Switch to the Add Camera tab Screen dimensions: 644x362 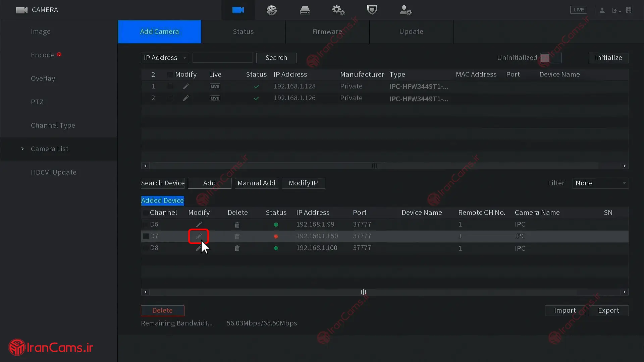159,32
